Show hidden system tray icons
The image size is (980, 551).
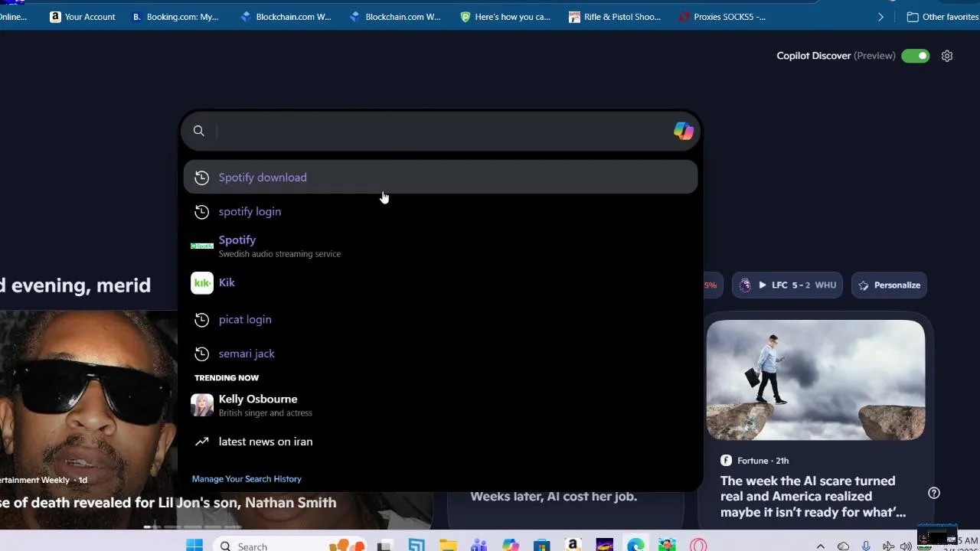[821, 546]
